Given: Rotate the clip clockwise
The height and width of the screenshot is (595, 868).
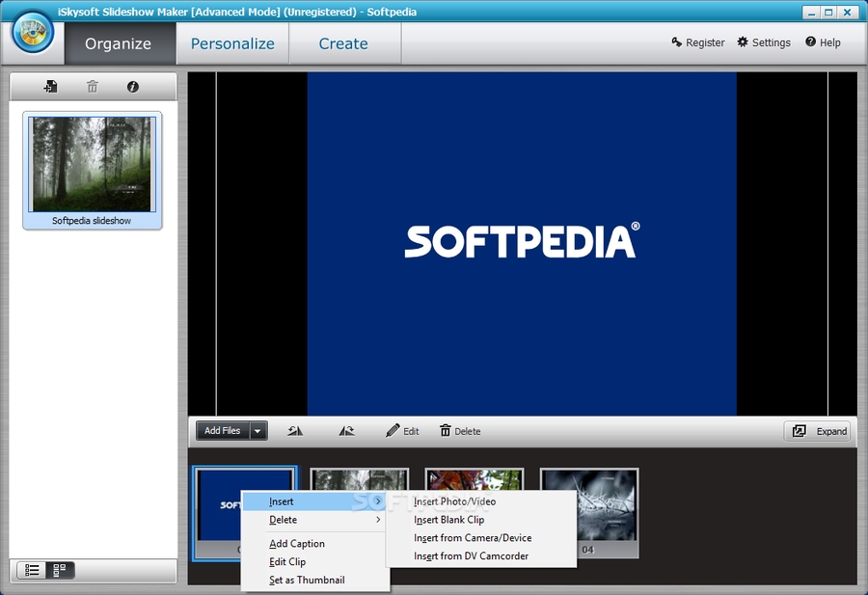Looking at the screenshot, I should click(346, 431).
